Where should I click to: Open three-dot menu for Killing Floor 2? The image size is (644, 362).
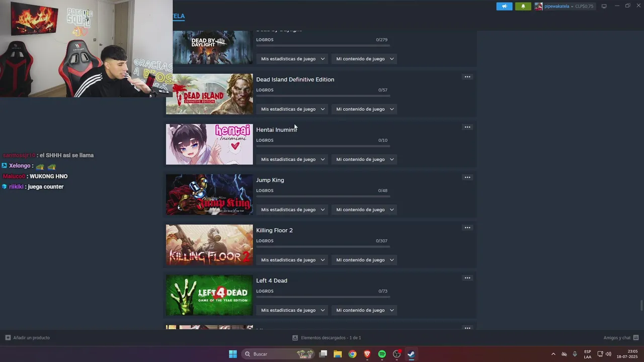[x=467, y=228]
